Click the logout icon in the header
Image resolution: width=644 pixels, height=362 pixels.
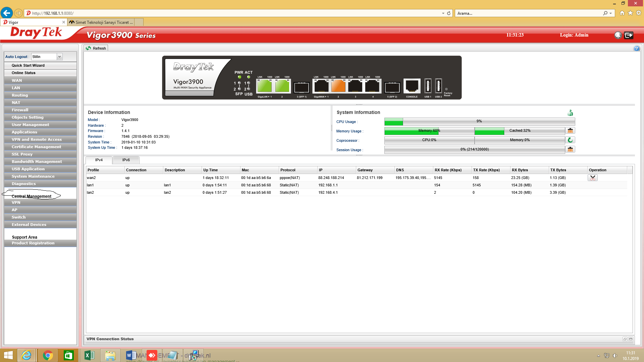[629, 35]
